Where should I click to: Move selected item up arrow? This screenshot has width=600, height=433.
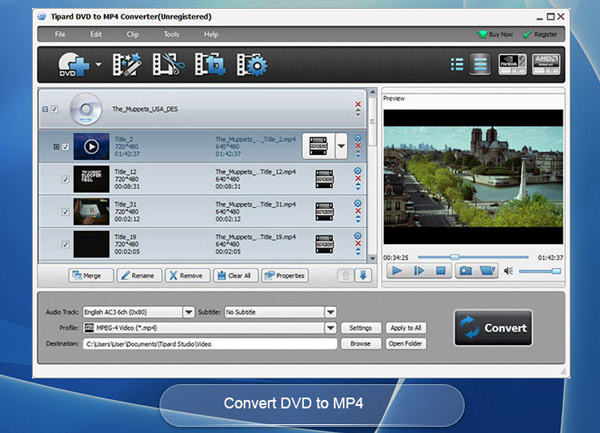[345, 275]
